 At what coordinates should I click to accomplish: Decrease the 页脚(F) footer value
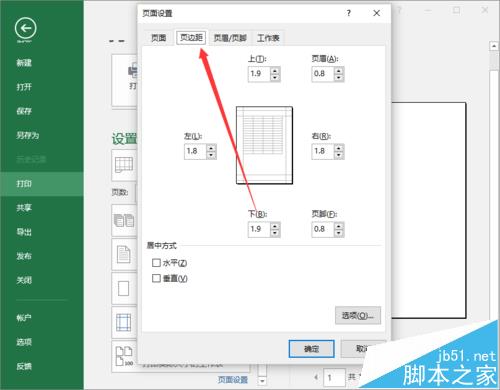339,233
